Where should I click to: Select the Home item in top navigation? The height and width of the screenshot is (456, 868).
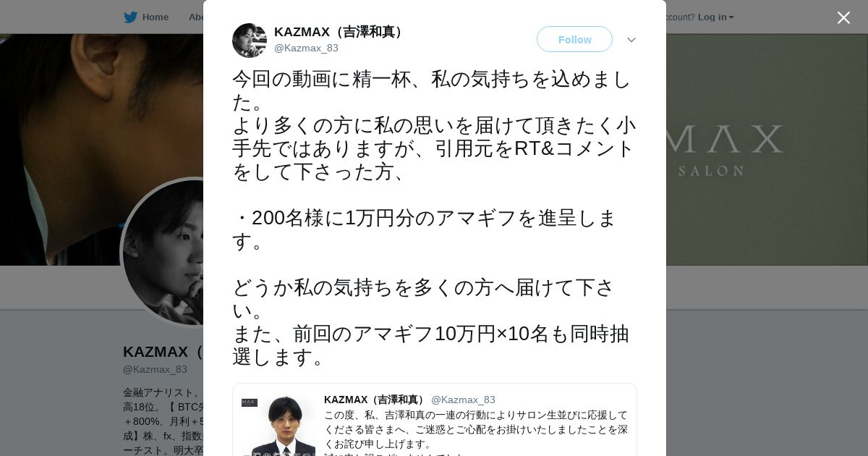pyautogui.click(x=155, y=17)
